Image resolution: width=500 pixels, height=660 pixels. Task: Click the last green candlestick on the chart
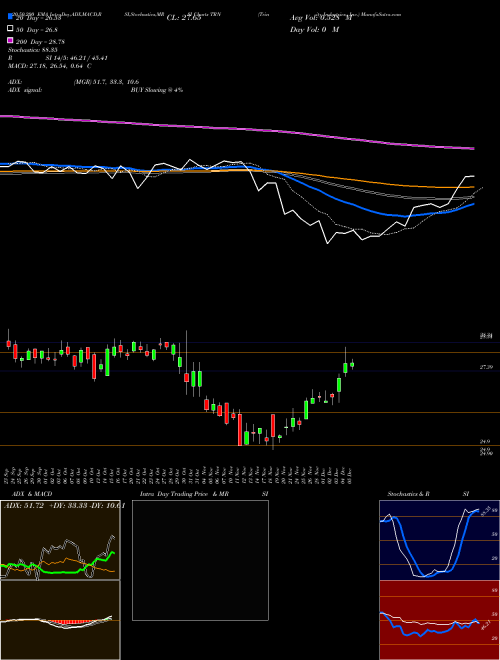pos(352,365)
